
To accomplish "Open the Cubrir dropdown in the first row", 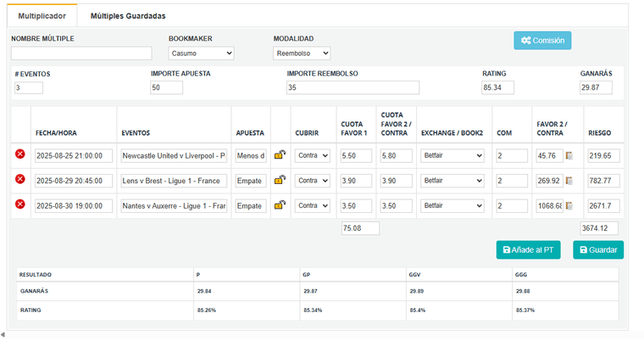I will tap(312, 156).
